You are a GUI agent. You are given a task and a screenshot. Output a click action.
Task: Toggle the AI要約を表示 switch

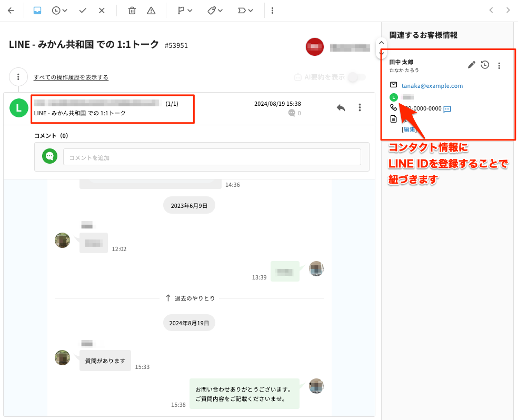[x=357, y=77]
